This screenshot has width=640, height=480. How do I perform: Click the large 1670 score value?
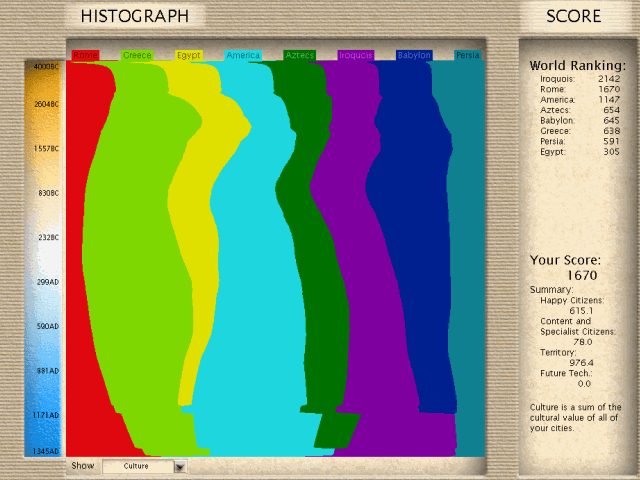pos(582,276)
